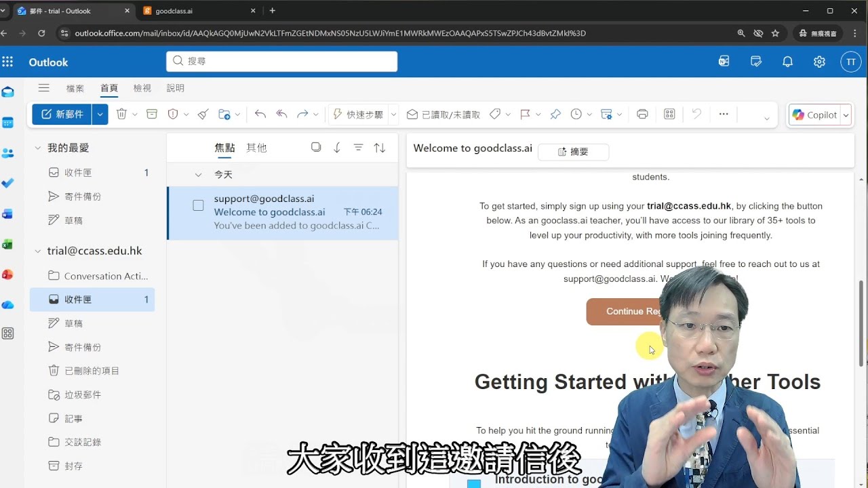
Task: Toggle Read/Unread button (已讀取/未讀取)
Action: pyautogui.click(x=443, y=115)
